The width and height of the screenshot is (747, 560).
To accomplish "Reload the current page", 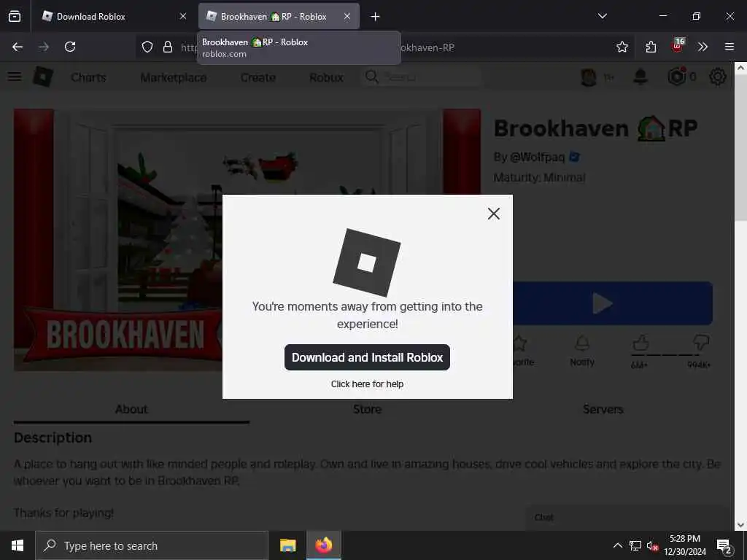I will coord(70,47).
